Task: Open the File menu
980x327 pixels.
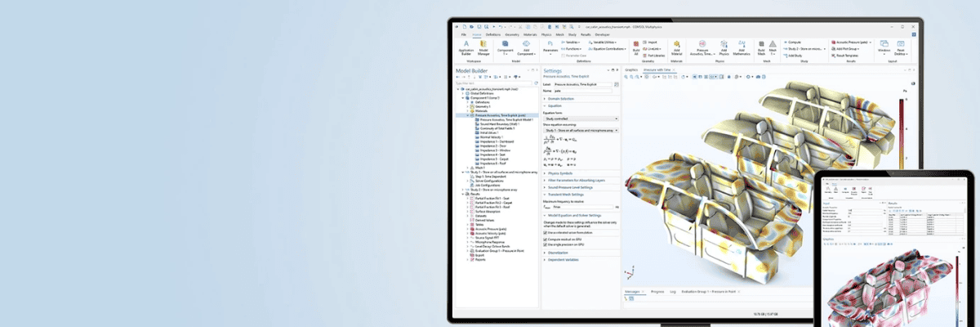Action: point(464,34)
